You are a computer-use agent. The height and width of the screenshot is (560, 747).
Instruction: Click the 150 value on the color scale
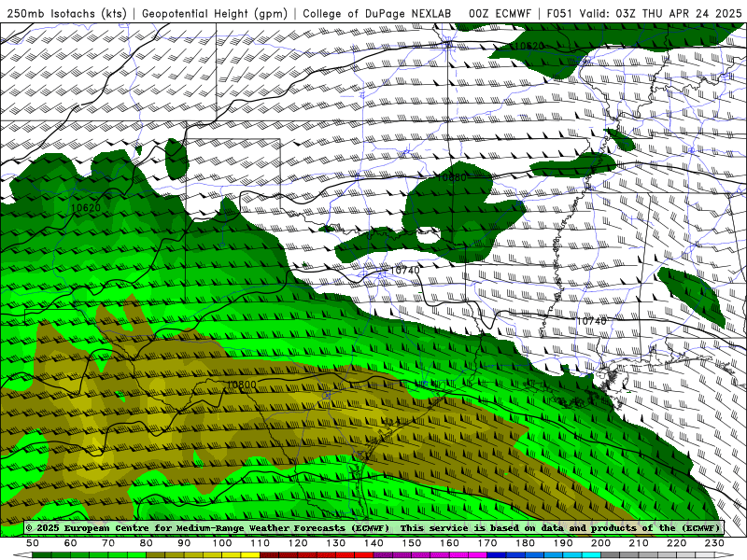[x=412, y=543]
